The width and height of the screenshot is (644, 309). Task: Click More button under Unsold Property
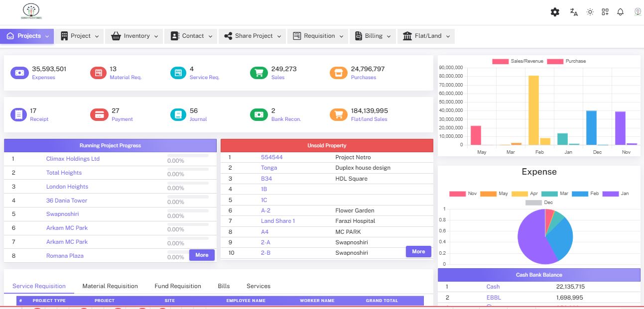[x=418, y=251]
